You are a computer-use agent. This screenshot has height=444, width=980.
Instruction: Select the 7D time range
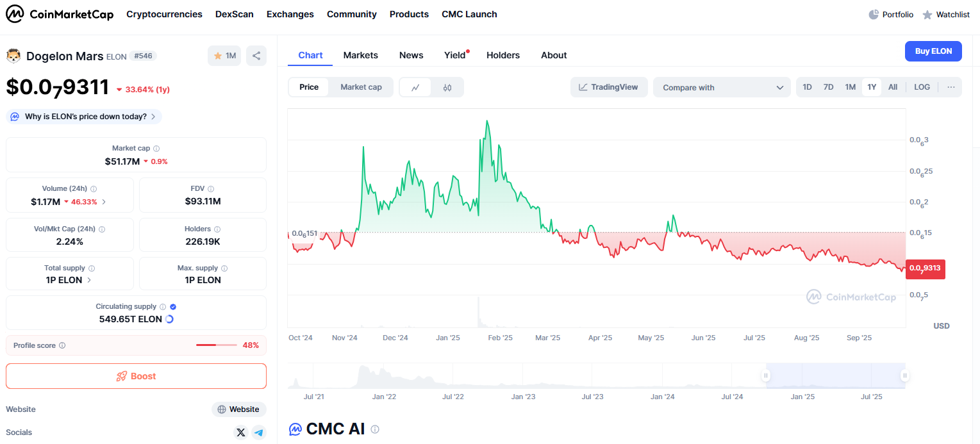click(x=828, y=87)
